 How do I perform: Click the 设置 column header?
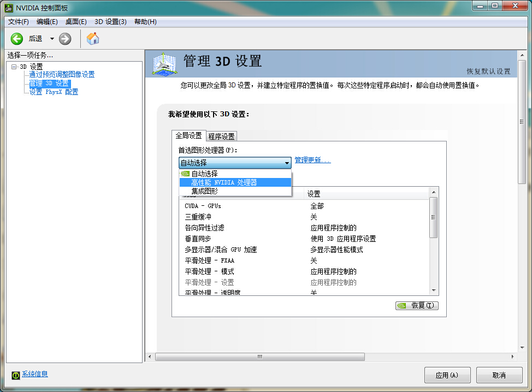coord(367,194)
